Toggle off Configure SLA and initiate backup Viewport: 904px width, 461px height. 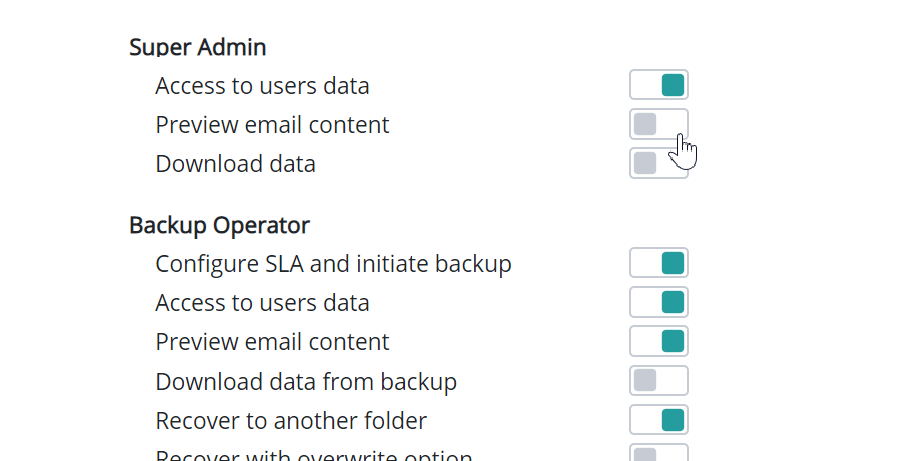pyautogui.click(x=659, y=263)
